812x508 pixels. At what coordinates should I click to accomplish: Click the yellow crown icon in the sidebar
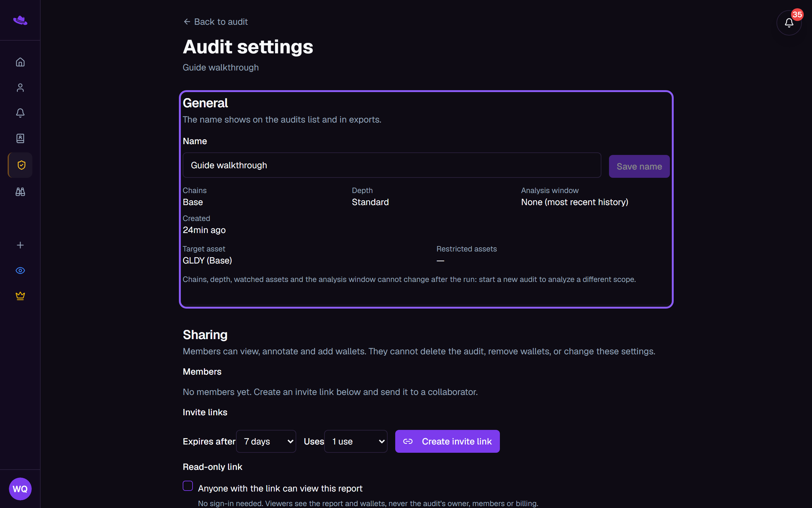coord(20,296)
